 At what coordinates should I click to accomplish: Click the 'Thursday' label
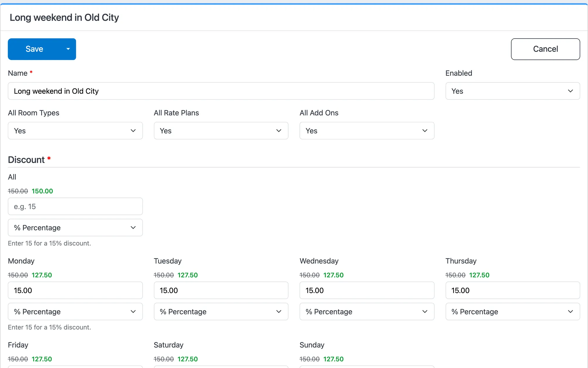461,261
